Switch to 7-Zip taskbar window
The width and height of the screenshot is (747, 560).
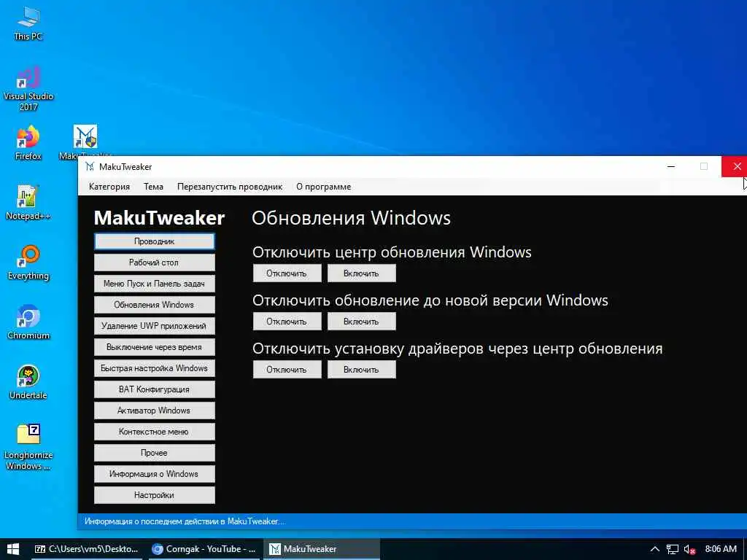86,549
